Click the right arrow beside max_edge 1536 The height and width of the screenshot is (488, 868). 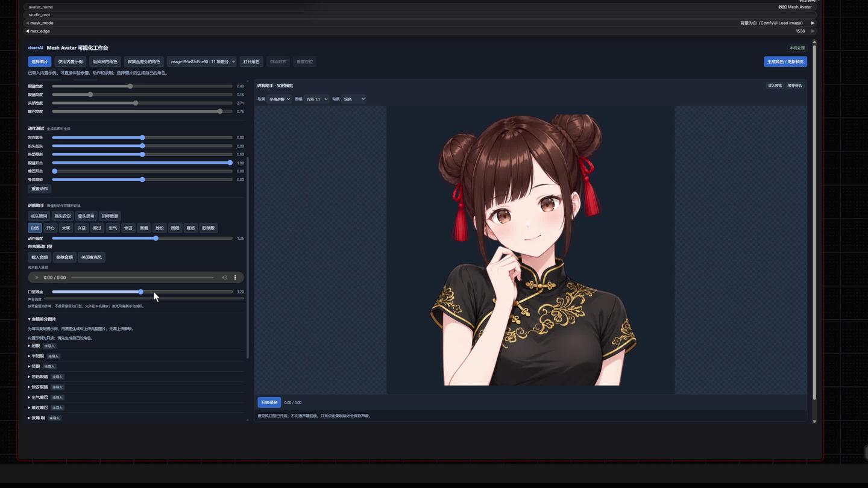[813, 31]
